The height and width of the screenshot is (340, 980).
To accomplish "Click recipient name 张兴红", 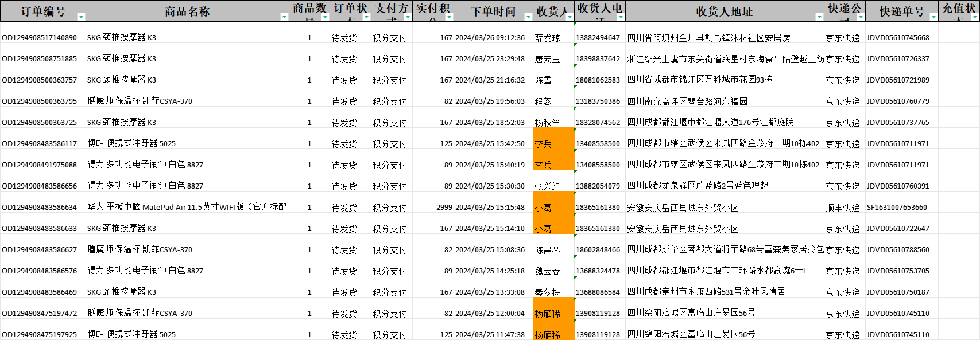I will [x=547, y=186].
